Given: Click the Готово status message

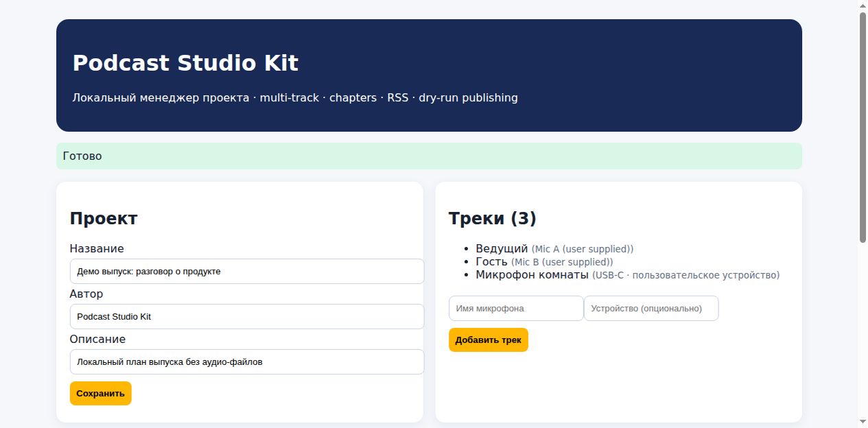Looking at the screenshot, I should 429,156.
